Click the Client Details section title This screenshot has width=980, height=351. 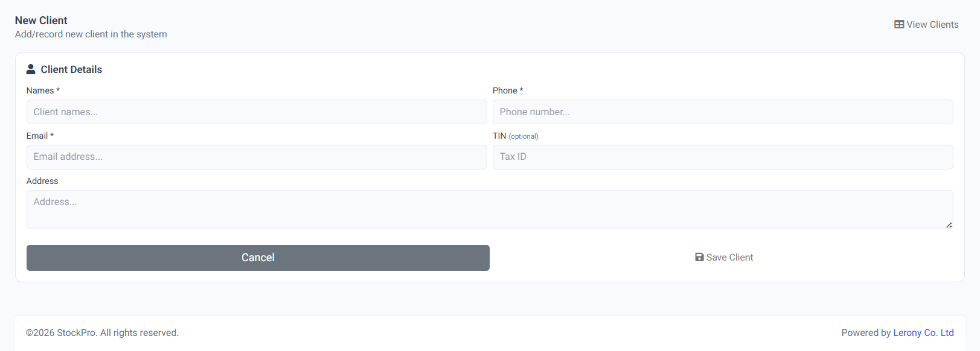click(x=71, y=69)
